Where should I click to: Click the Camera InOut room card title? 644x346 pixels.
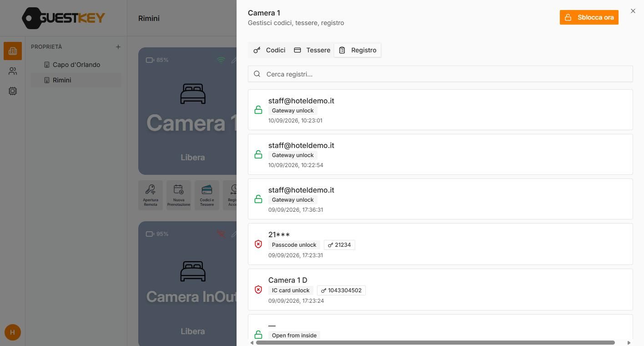point(191,297)
